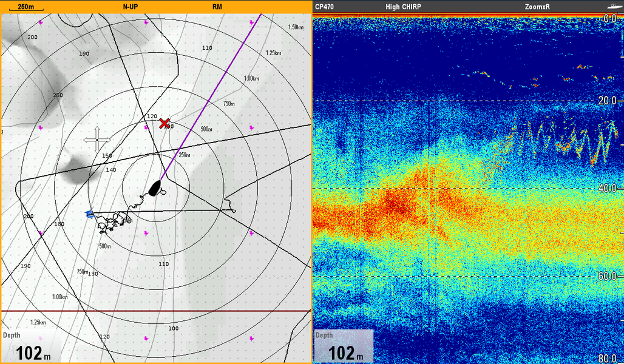
Task: Click the 1.50km range ring label
Action: click(x=296, y=27)
